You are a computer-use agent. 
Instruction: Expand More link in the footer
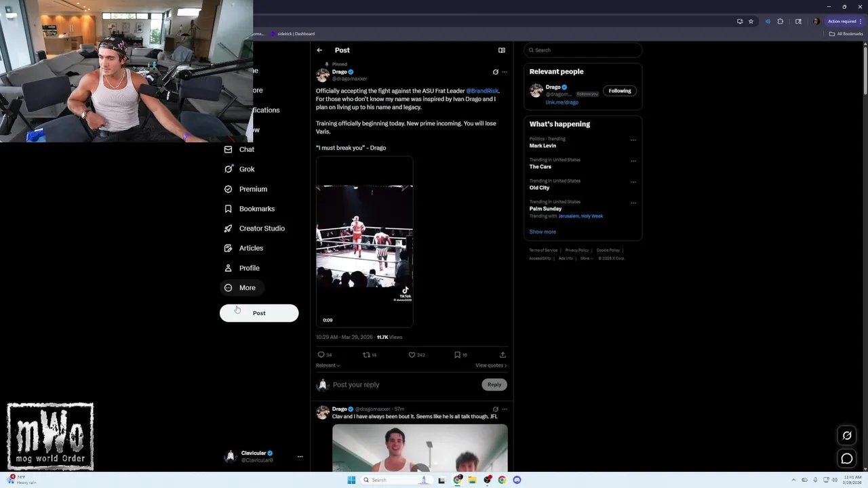[x=587, y=258]
